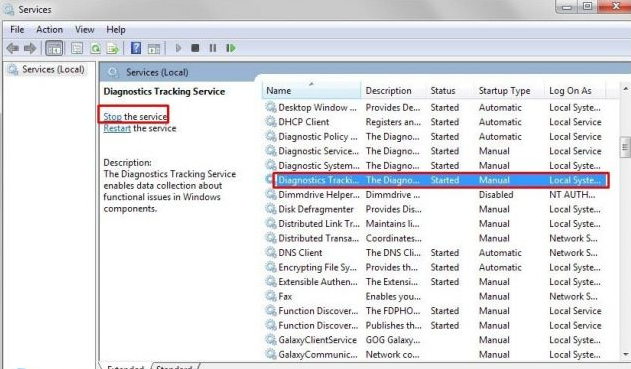Click The DNS Cli... description cell

tap(393, 253)
